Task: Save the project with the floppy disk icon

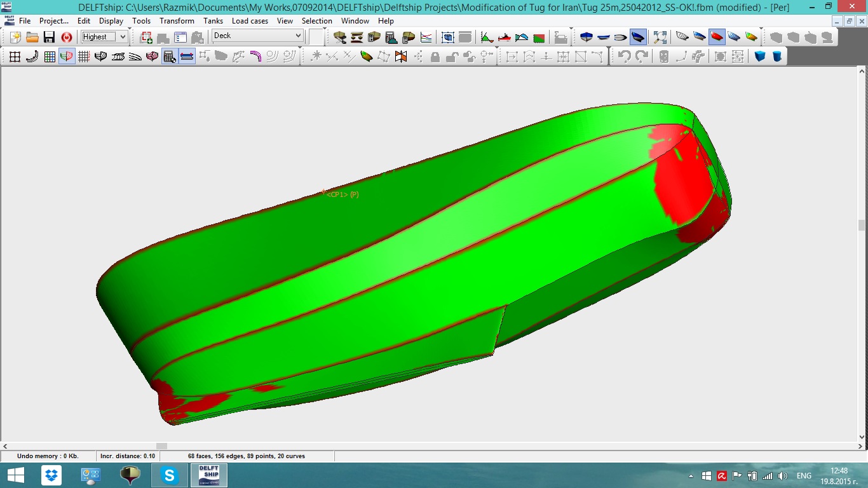Action: (49, 37)
